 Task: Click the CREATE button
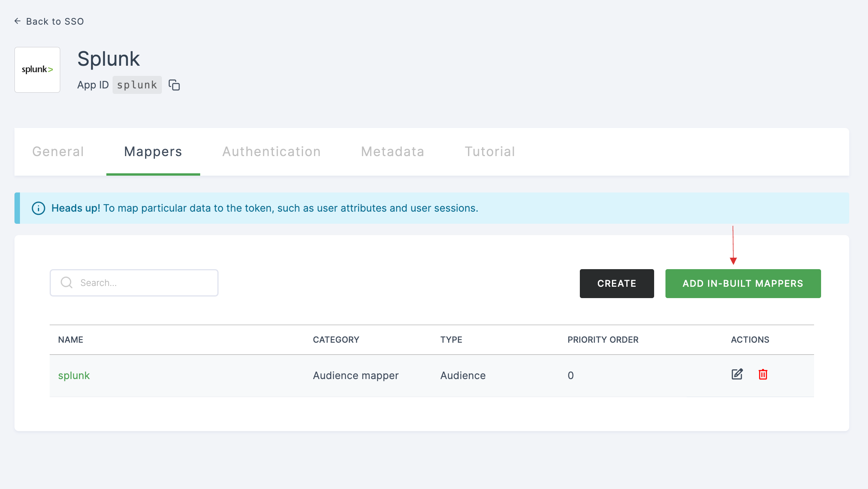(x=617, y=284)
